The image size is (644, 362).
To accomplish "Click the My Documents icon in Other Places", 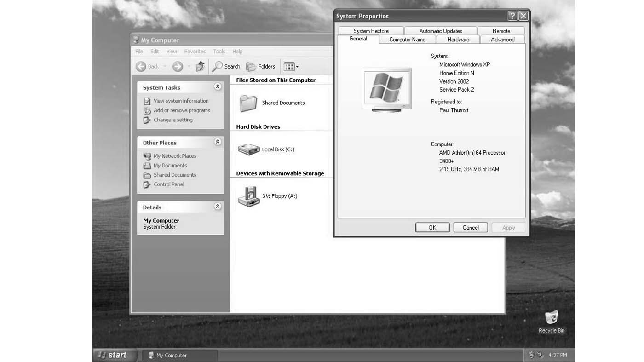I will click(x=147, y=166).
